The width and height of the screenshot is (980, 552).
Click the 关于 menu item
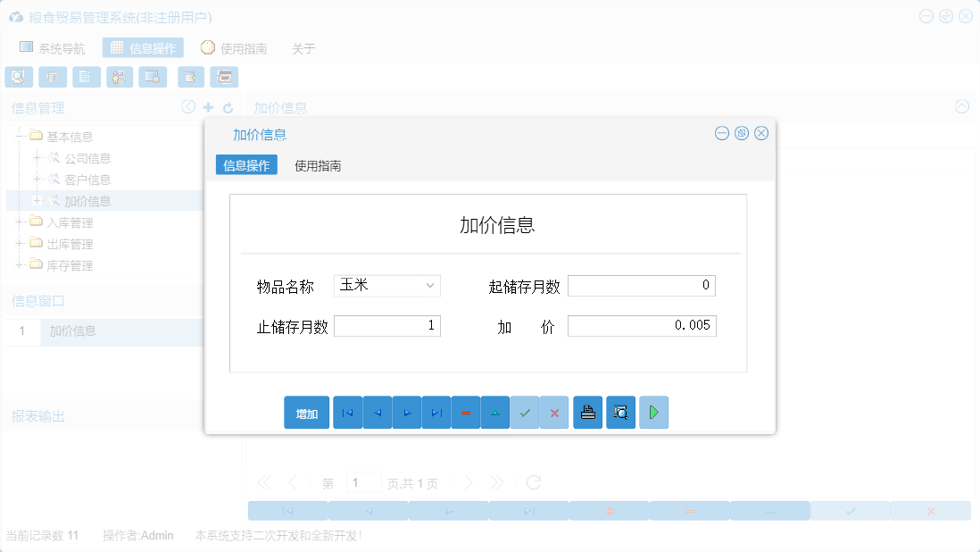pos(303,48)
